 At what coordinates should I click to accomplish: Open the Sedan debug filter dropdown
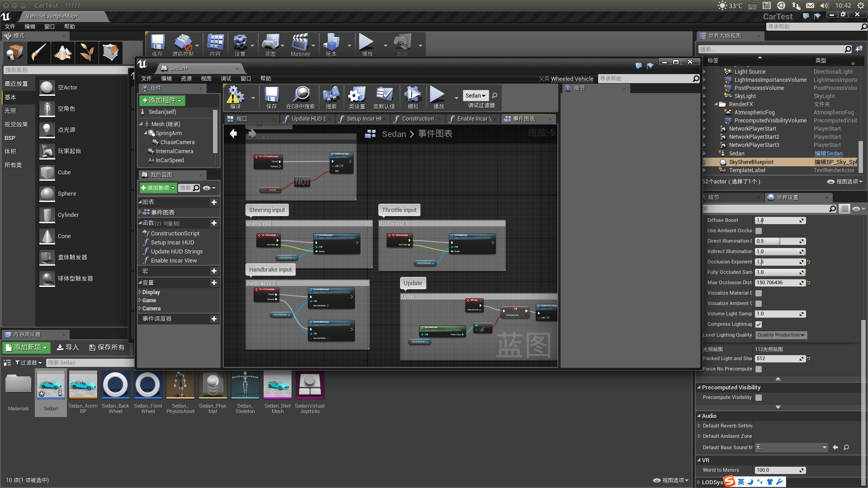pyautogui.click(x=476, y=95)
